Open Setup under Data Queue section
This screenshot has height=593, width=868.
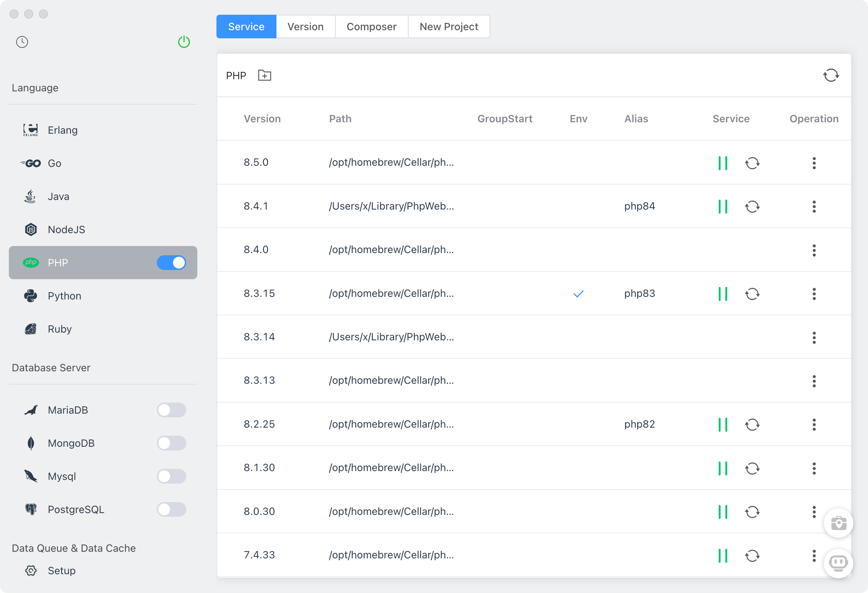[x=61, y=571]
